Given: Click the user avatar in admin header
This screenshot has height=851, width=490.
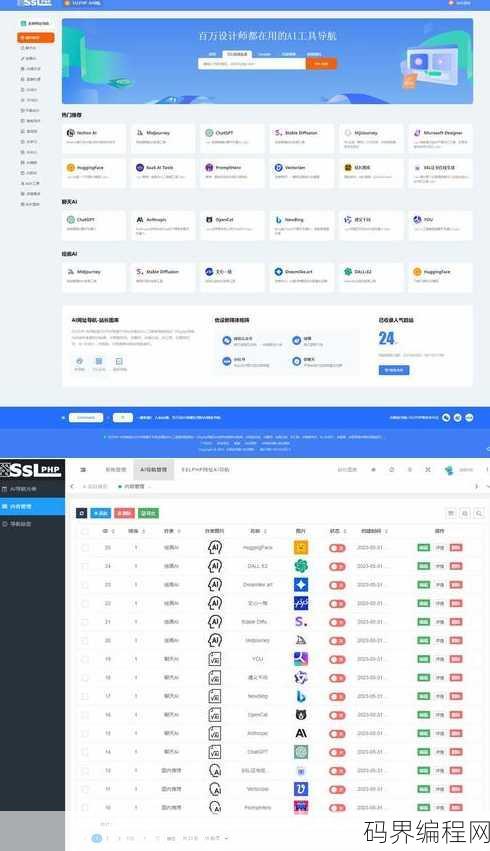Looking at the screenshot, I should pyautogui.click(x=449, y=470).
